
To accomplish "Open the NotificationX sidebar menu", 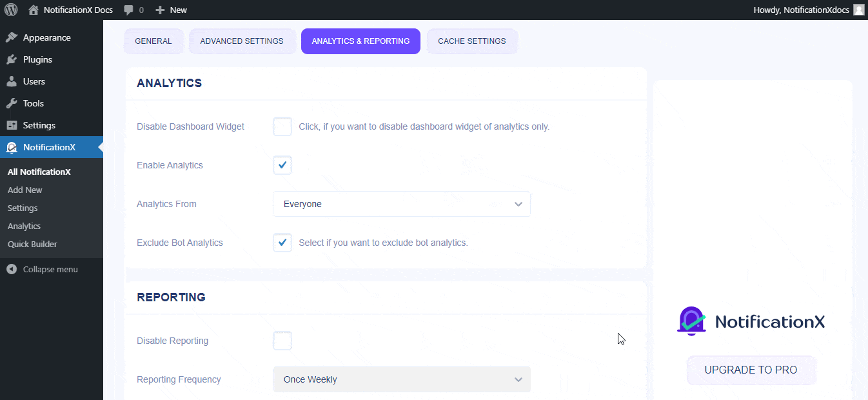I will (x=52, y=147).
